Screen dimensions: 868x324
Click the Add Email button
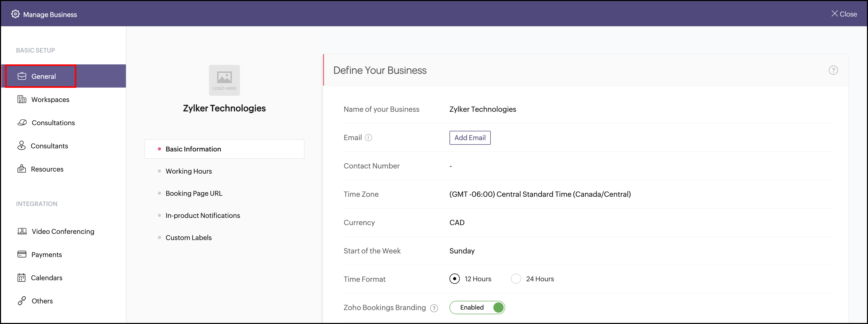[x=470, y=138]
